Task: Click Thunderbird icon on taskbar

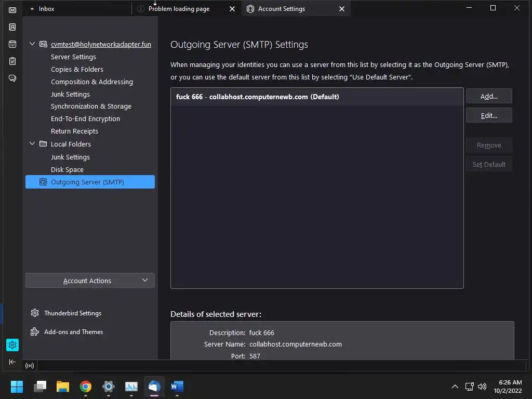Action: (x=154, y=387)
